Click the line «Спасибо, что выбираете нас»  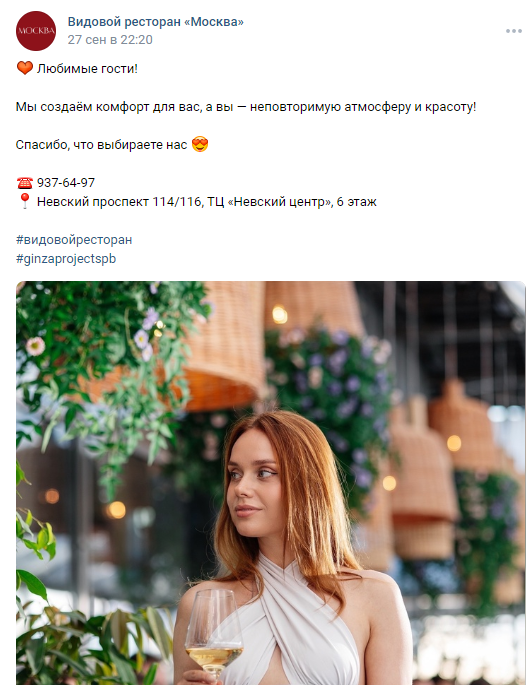101,145
